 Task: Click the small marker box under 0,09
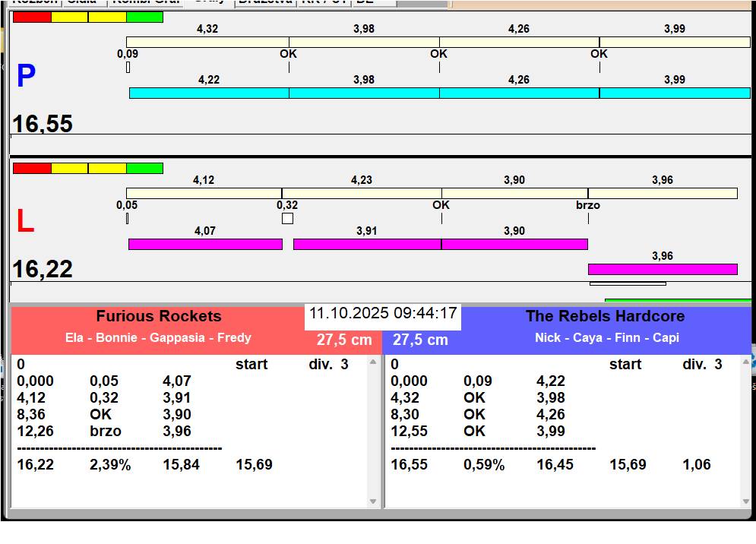[x=128, y=68]
